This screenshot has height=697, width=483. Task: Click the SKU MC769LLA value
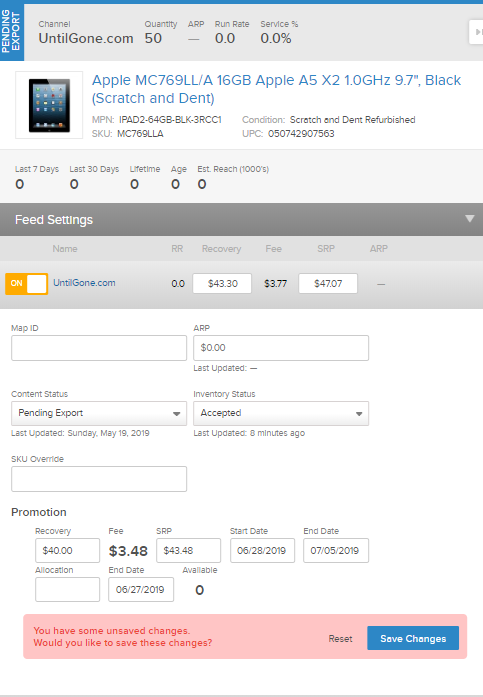coord(140,134)
